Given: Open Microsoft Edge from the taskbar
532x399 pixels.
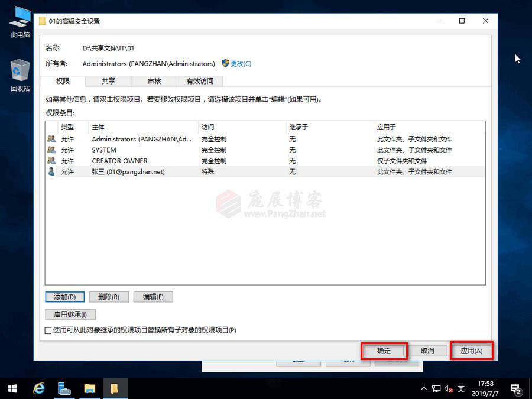Looking at the screenshot, I should [39, 388].
